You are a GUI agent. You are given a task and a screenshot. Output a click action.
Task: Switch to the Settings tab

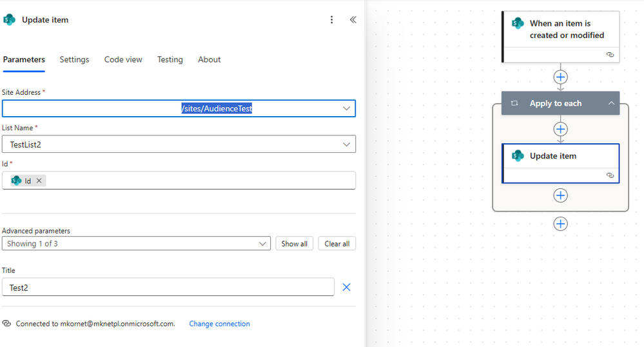tap(74, 59)
